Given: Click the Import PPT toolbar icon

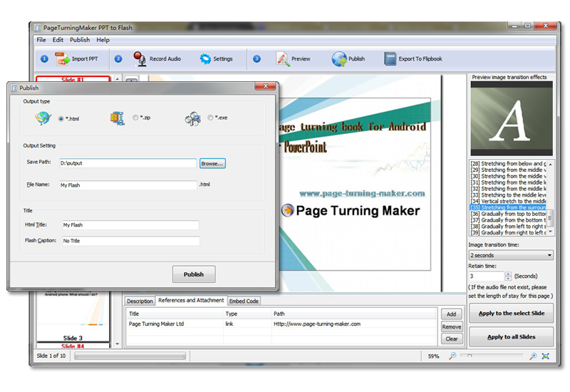Looking at the screenshot, I should (62, 58).
